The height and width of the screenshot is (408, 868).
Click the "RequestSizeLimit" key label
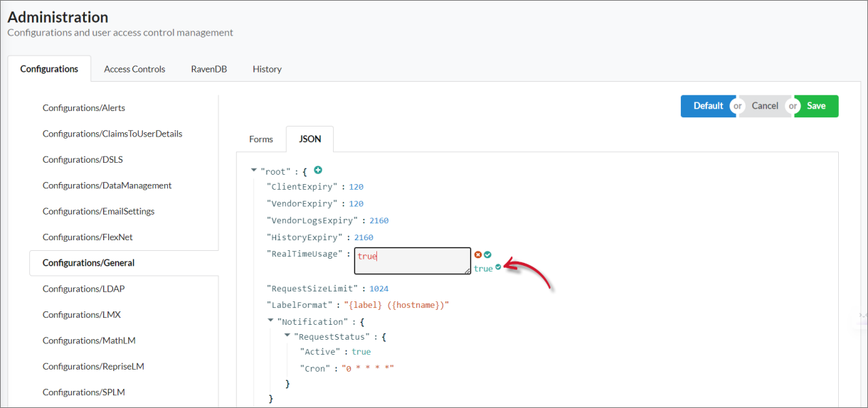(312, 289)
